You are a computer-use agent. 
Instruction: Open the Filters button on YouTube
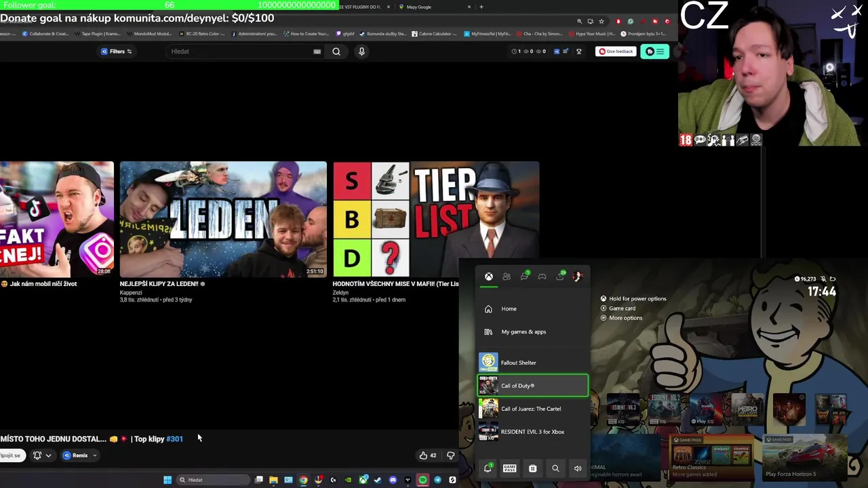point(116,52)
